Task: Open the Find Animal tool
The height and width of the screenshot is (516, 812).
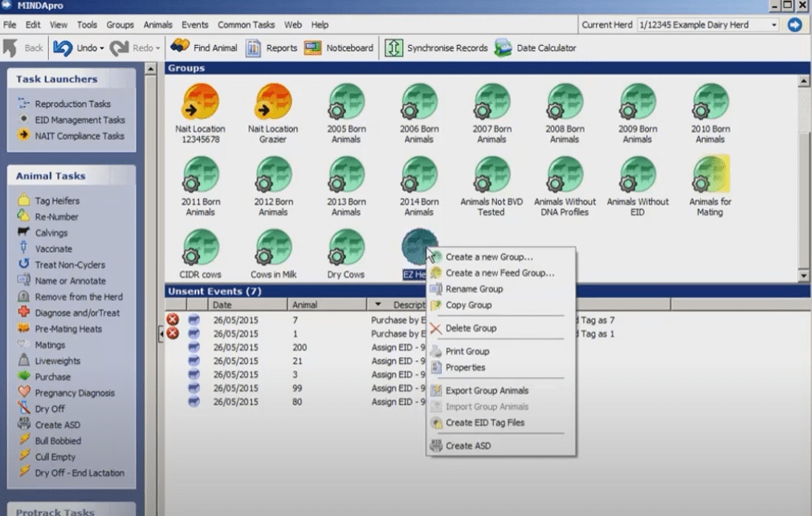Action: (204, 47)
